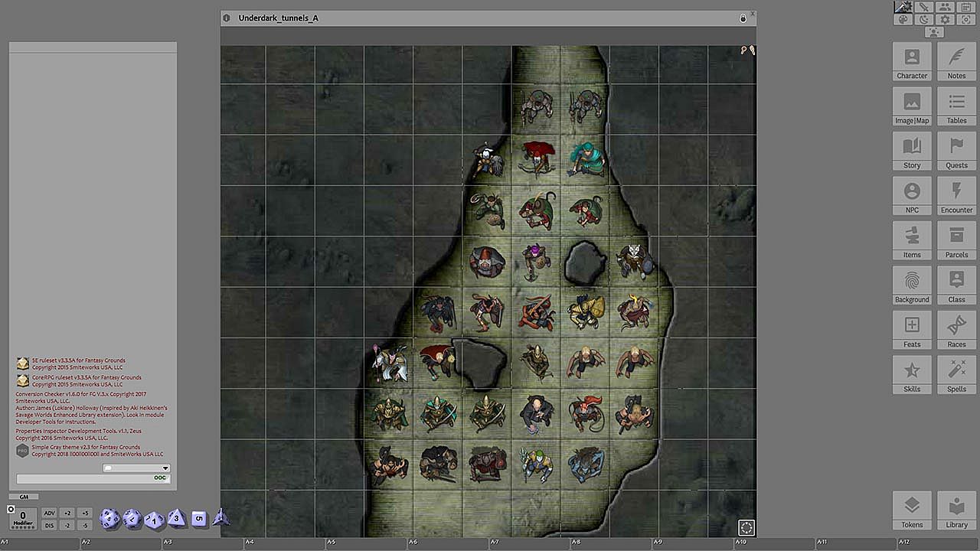This screenshot has height=551, width=980.
Task: Open the Quests list
Action: pyautogui.click(x=956, y=151)
